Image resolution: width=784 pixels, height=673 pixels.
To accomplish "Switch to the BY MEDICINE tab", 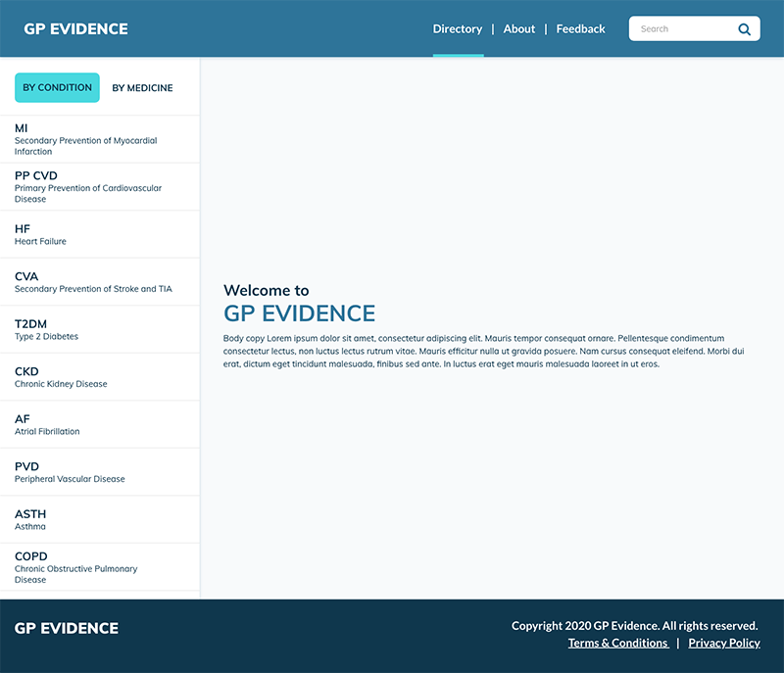I will [142, 88].
